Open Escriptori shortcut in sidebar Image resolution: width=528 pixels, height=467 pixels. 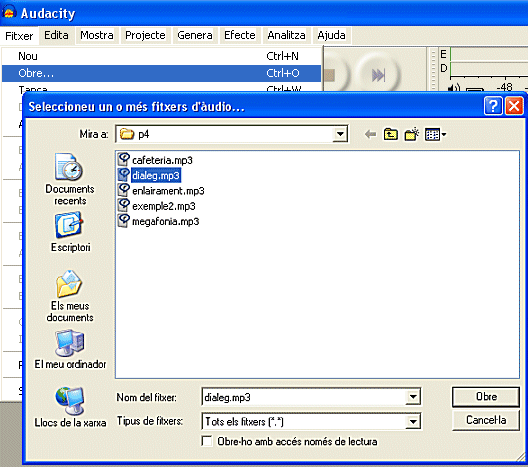point(70,232)
